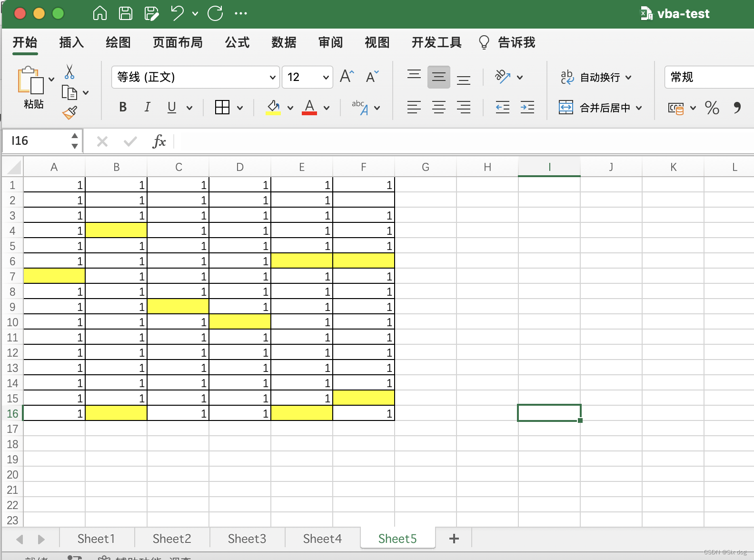Click the accounting currency format icon

(x=676, y=109)
